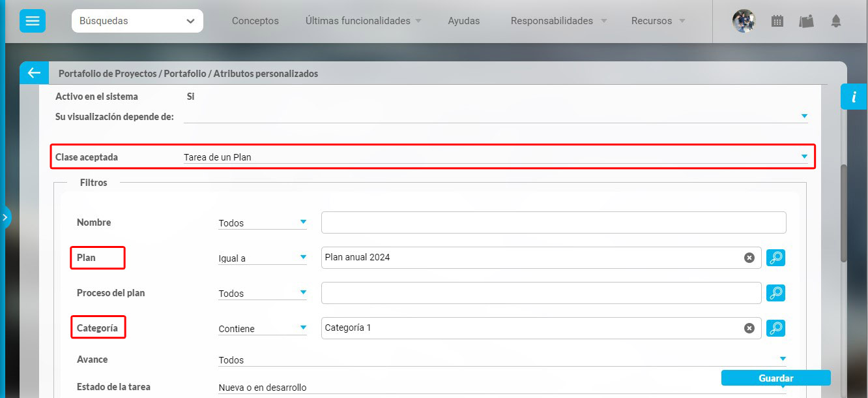Click the user profile avatar
Image resolution: width=868 pixels, height=398 pixels.
(744, 21)
